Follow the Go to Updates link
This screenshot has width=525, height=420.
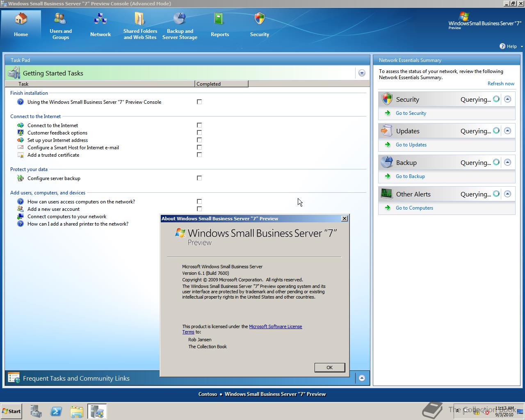[x=411, y=145]
